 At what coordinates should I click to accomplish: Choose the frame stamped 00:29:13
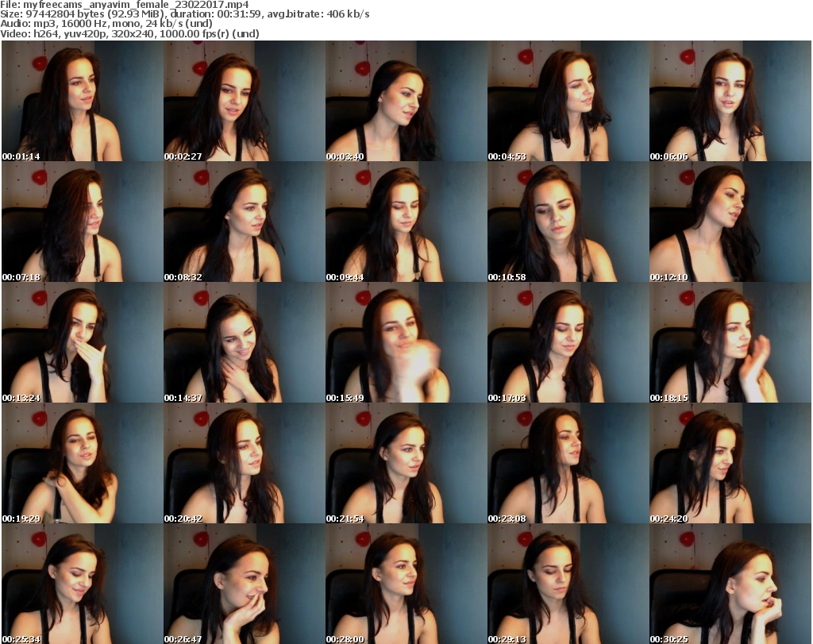click(568, 584)
